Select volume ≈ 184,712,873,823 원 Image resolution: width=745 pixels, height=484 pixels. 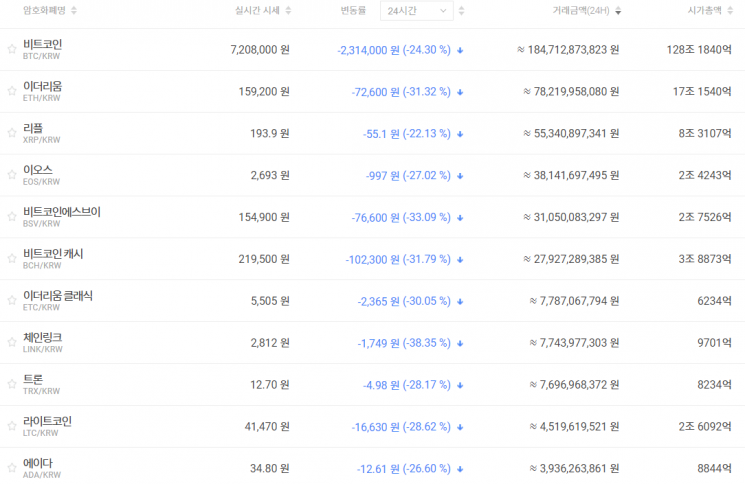pos(568,49)
